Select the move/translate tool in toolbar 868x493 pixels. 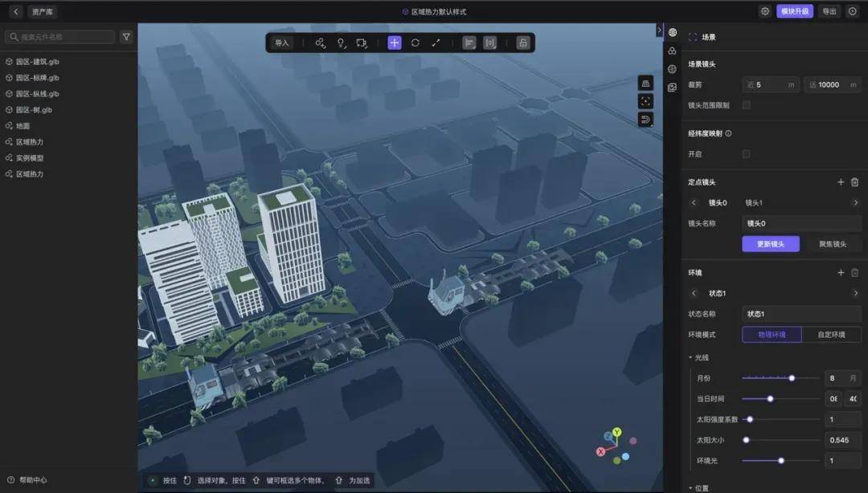coord(395,43)
